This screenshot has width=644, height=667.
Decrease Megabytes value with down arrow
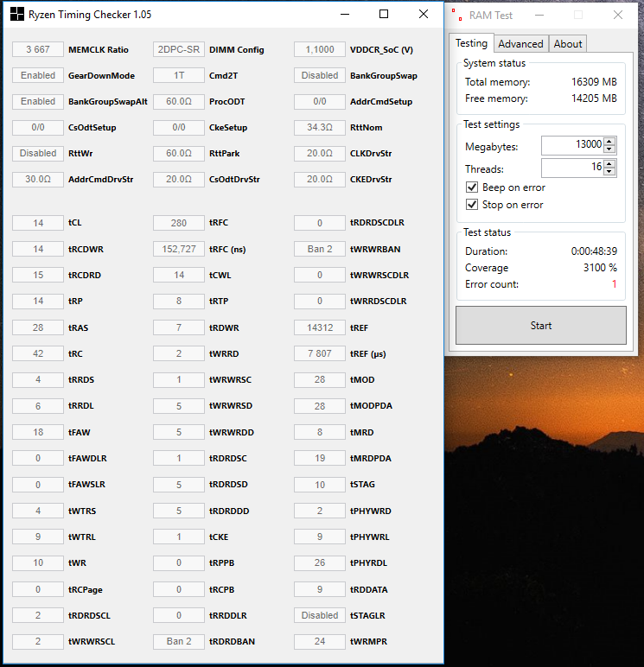click(x=609, y=149)
